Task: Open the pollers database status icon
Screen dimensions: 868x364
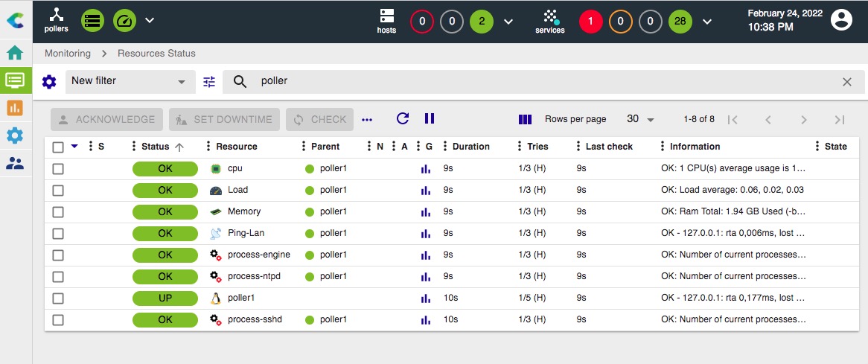Action: click(93, 21)
